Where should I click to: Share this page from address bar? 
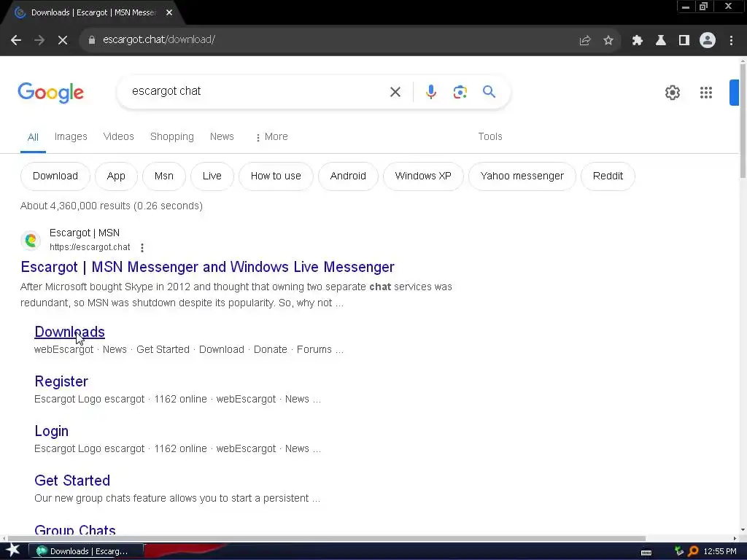(584, 41)
